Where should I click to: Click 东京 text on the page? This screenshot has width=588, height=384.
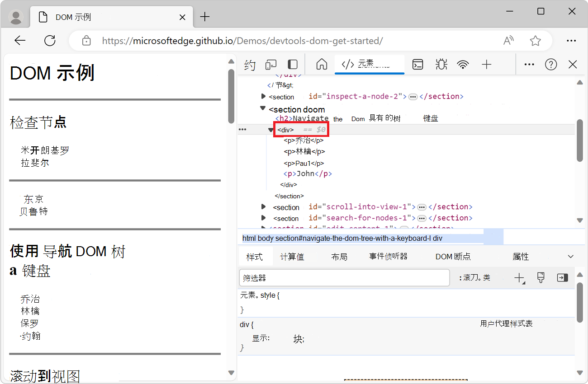[x=34, y=199]
